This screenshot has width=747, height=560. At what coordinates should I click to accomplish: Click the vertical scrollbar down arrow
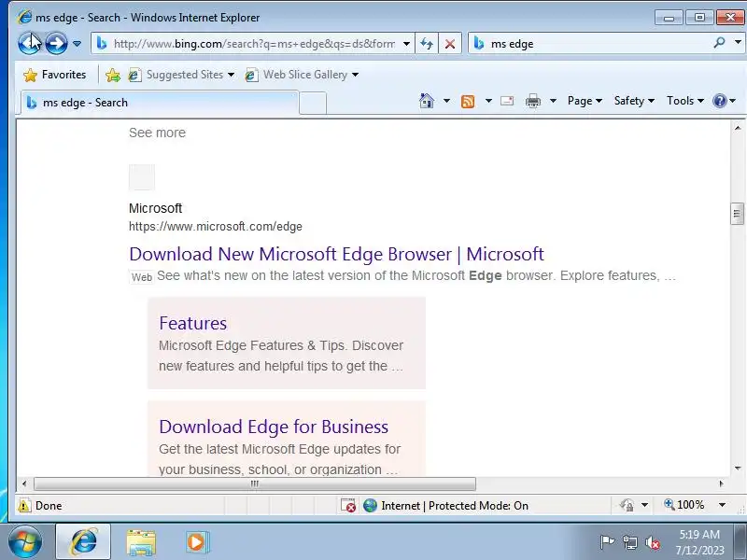pyautogui.click(x=738, y=469)
